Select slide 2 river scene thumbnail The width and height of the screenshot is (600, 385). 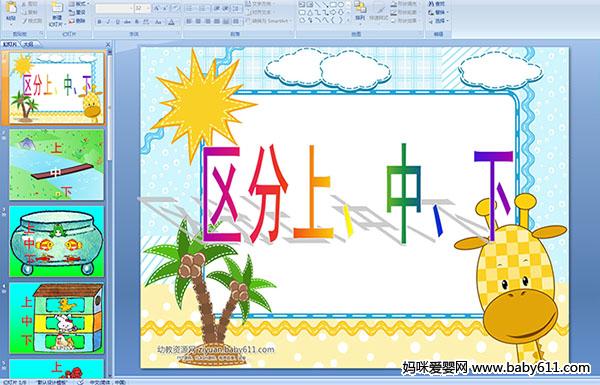(57, 165)
